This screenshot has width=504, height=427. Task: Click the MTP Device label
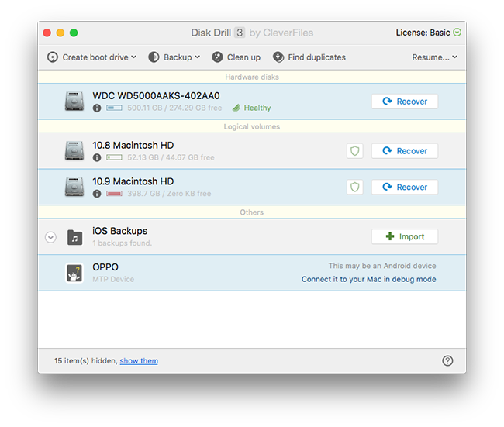(113, 279)
